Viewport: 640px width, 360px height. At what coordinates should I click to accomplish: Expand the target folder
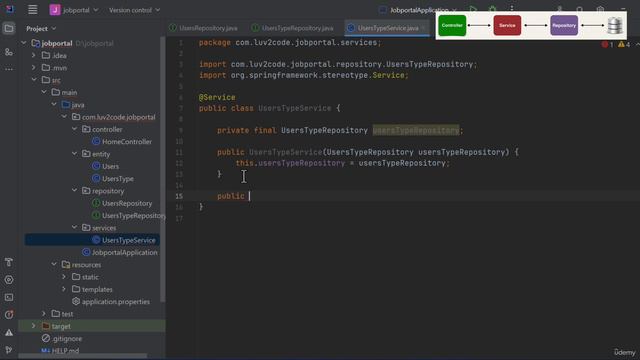pyautogui.click(x=34, y=326)
